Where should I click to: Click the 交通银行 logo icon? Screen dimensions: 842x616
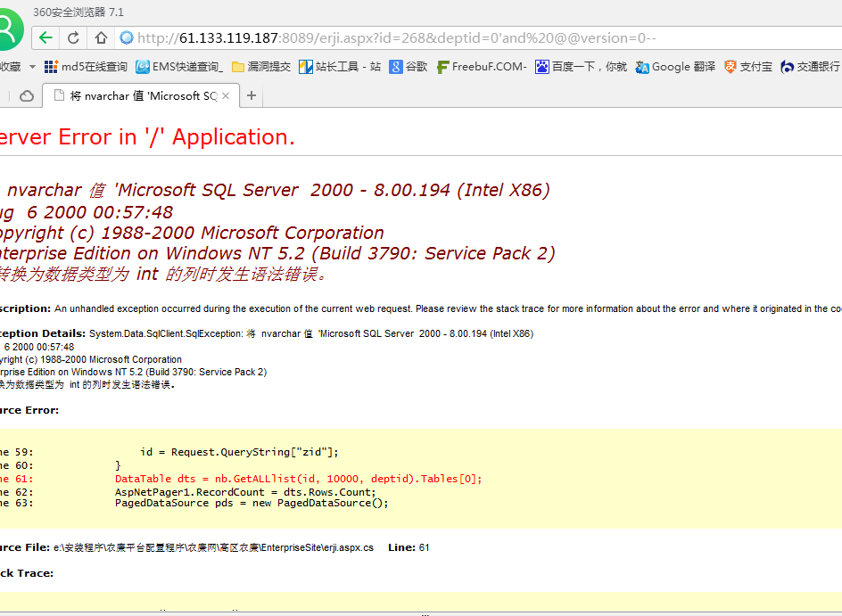(788, 67)
